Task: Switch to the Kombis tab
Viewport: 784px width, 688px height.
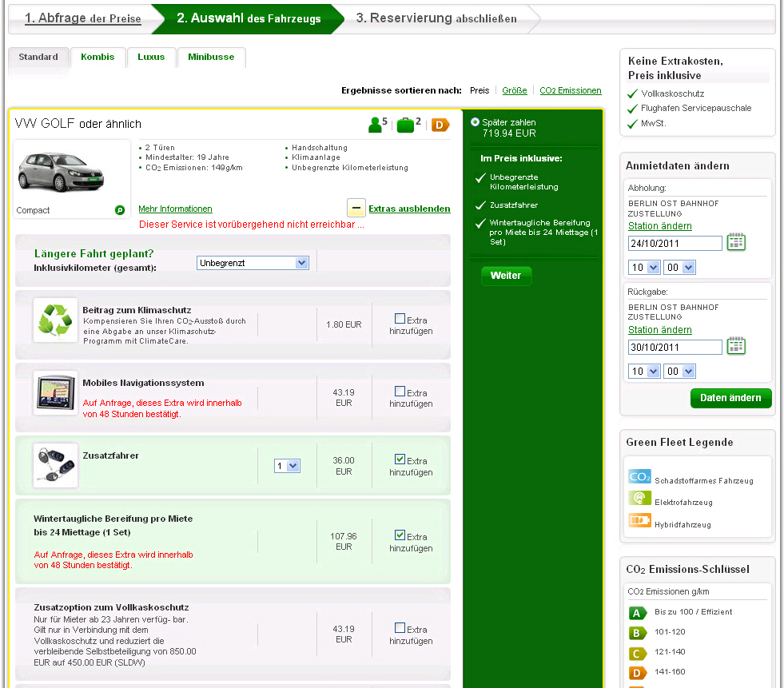Action: (98, 58)
